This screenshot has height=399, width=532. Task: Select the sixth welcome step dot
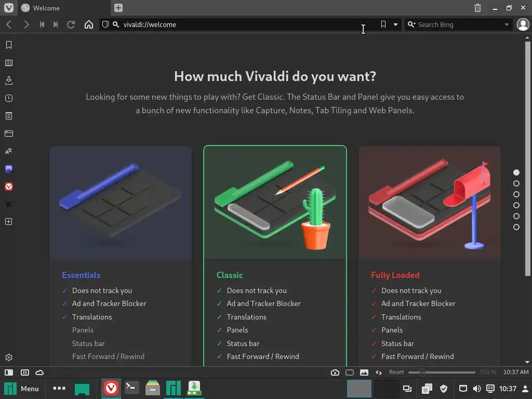point(516,227)
